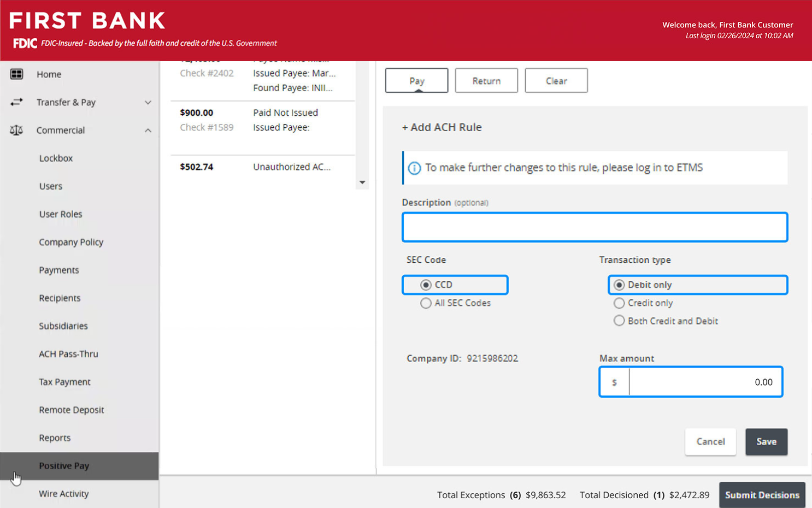
Task: Focus the Max amount input field
Action: click(x=705, y=382)
